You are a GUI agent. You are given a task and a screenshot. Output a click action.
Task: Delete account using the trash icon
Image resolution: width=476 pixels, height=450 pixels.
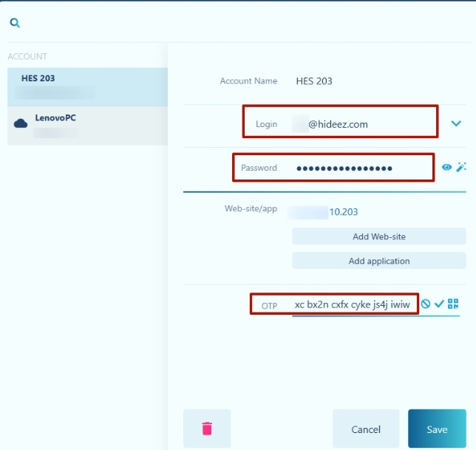click(207, 429)
